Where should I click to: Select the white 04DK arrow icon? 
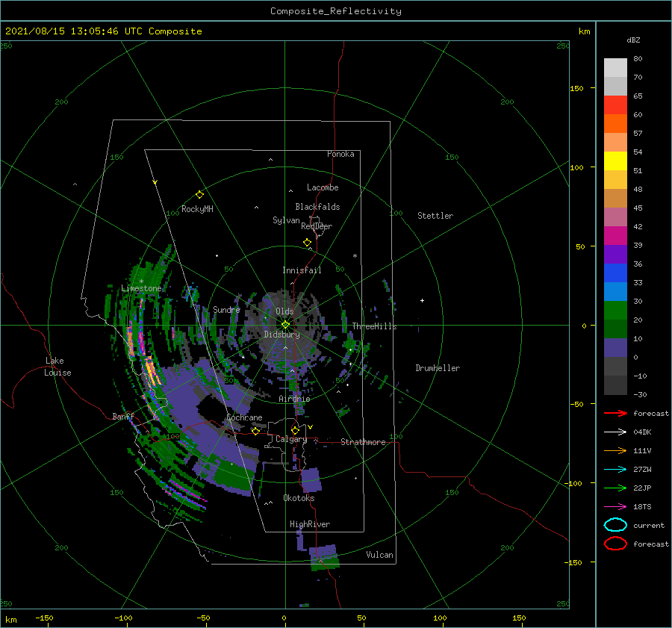coord(615,432)
